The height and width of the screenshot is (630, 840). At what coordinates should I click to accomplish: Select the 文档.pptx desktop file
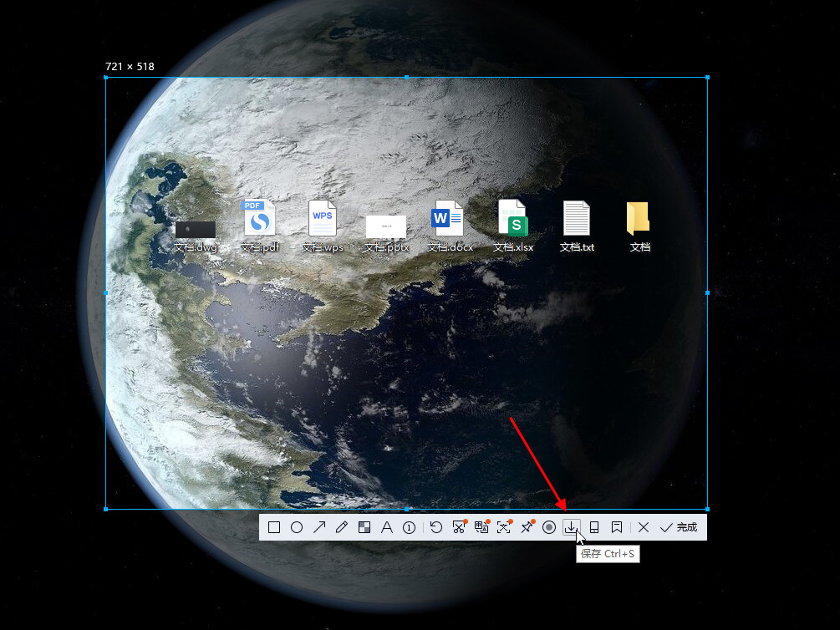coord(386,233)
